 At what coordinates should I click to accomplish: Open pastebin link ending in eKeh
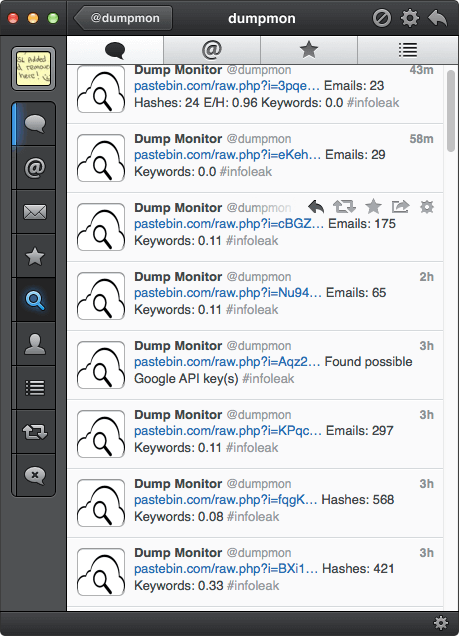point(227,155)
